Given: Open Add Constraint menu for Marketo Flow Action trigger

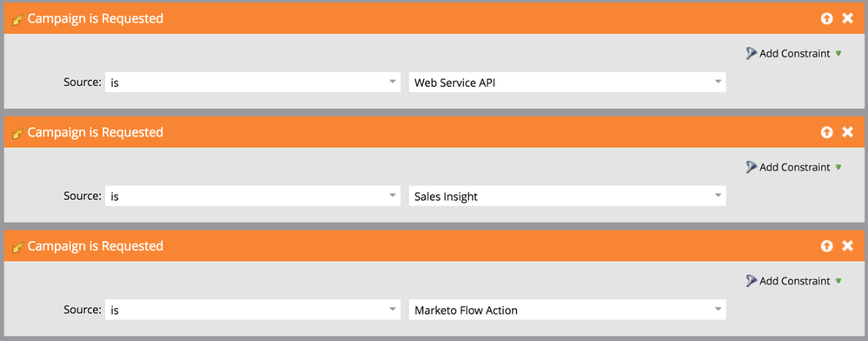Looking at the screenshot, I should click(794, 281).
